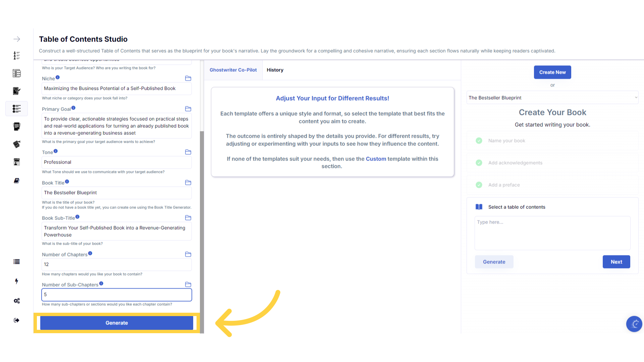644x362 pixels.
Task: Click the settings gears sidebar icon
Action: (17, 301)
